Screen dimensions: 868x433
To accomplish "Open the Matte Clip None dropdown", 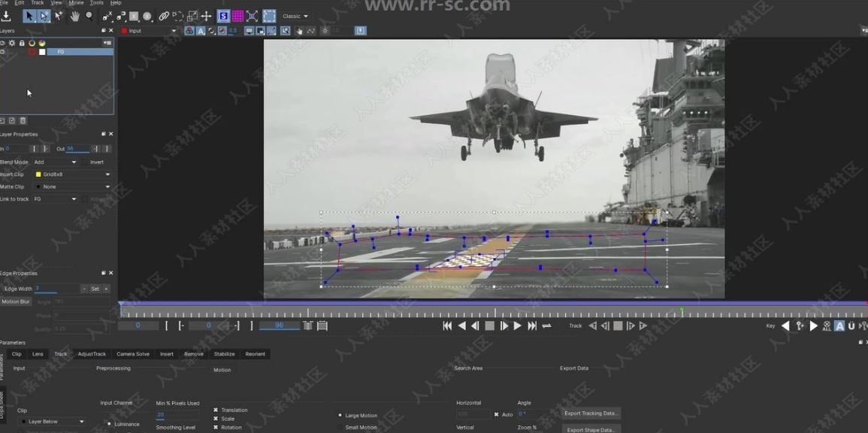I will pyautogui.click(x=72, y=186).
